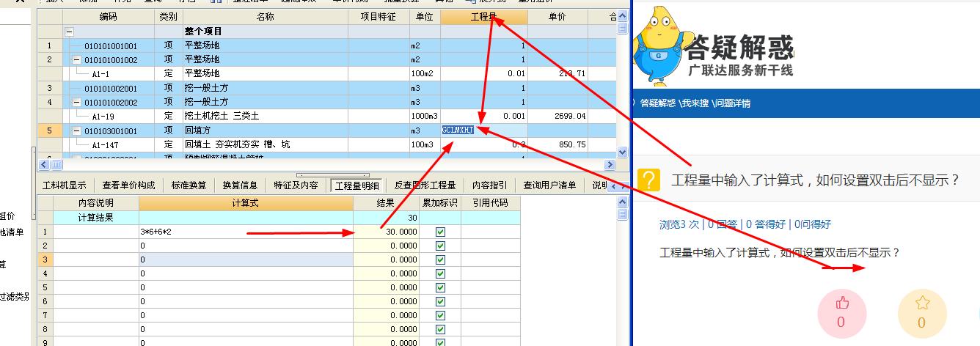Viewport: 980px width, 346px height.
Task: Collapse item 010101001002 tree node
Action: pos(77,59)
